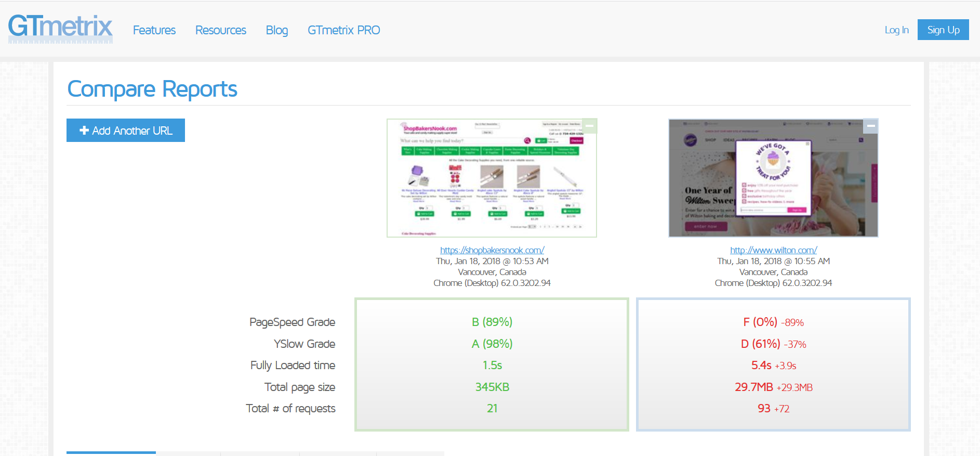This screenshot has height=456, width=980.
Task: Select the 29.7MB total page size
Action: (x=754, y=387)
